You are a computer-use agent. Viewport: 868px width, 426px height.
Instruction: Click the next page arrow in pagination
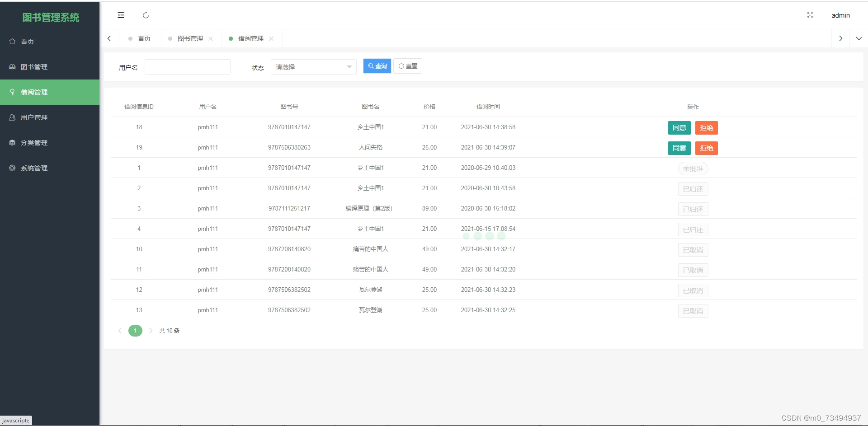click(x=151, y=331)
